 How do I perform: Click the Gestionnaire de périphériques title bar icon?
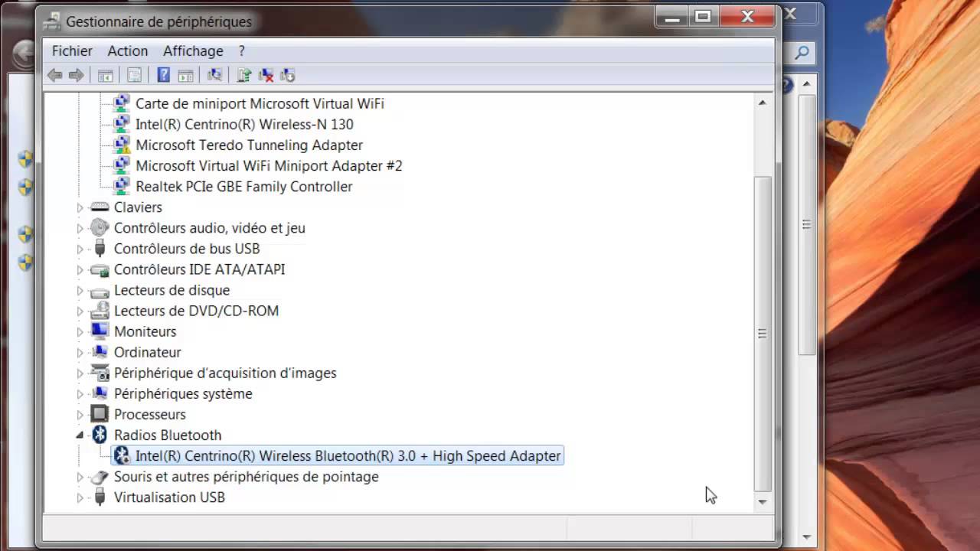pos(53,21)
